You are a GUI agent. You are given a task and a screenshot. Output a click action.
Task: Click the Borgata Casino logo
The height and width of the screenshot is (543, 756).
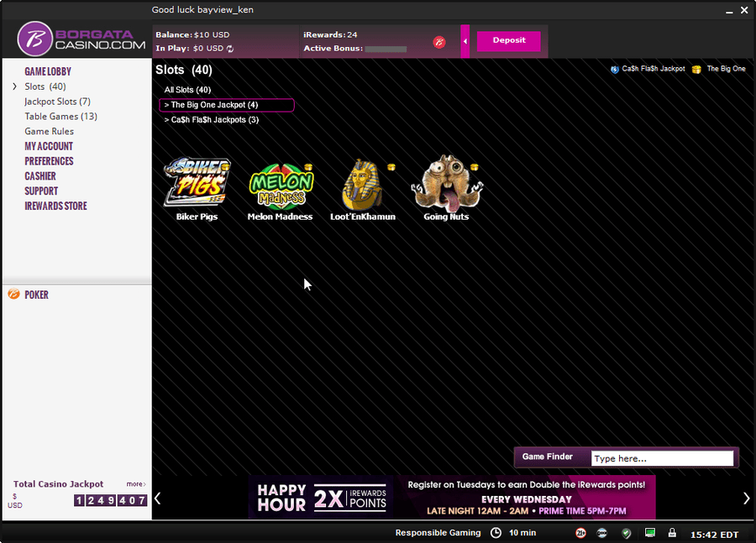pyautogui.click(x=81, y=39)
